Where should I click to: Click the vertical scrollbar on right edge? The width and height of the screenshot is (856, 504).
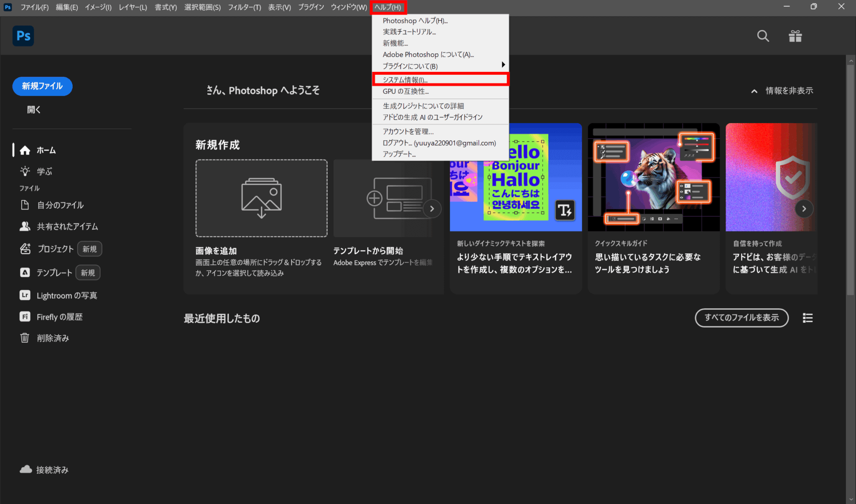coord(851,180)
